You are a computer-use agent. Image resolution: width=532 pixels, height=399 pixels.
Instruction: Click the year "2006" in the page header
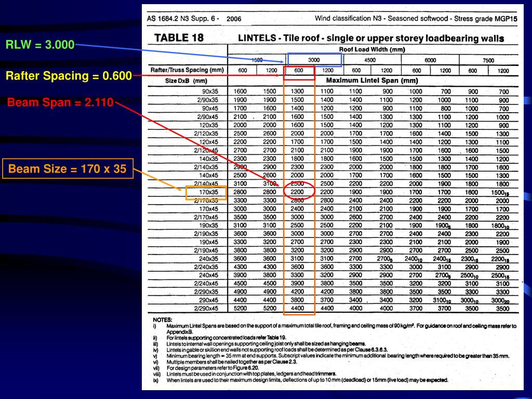[234, 19]
